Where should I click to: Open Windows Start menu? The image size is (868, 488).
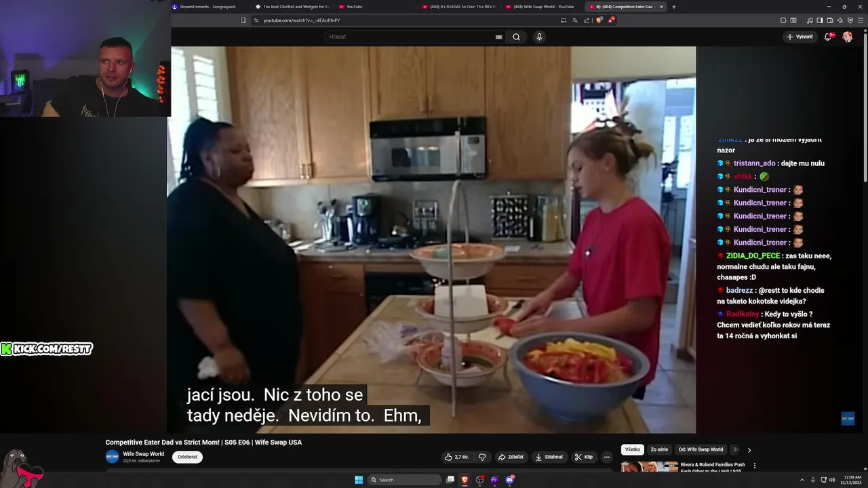click(x=359, y=480)
